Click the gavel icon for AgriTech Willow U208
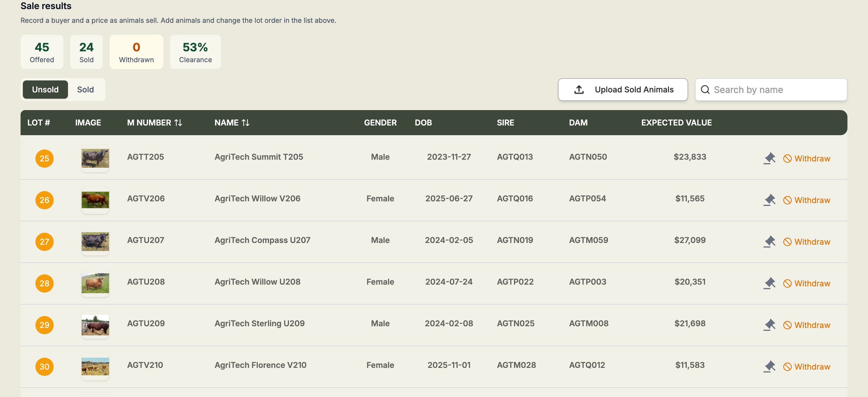This screenshot has width=868, height=397. click(769, 283)
